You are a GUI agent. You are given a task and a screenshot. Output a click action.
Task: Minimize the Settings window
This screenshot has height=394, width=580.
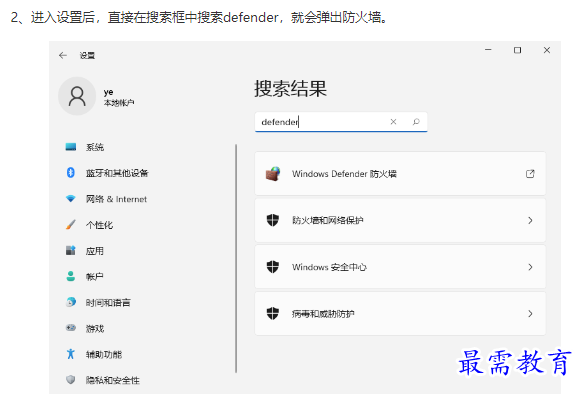488,50
